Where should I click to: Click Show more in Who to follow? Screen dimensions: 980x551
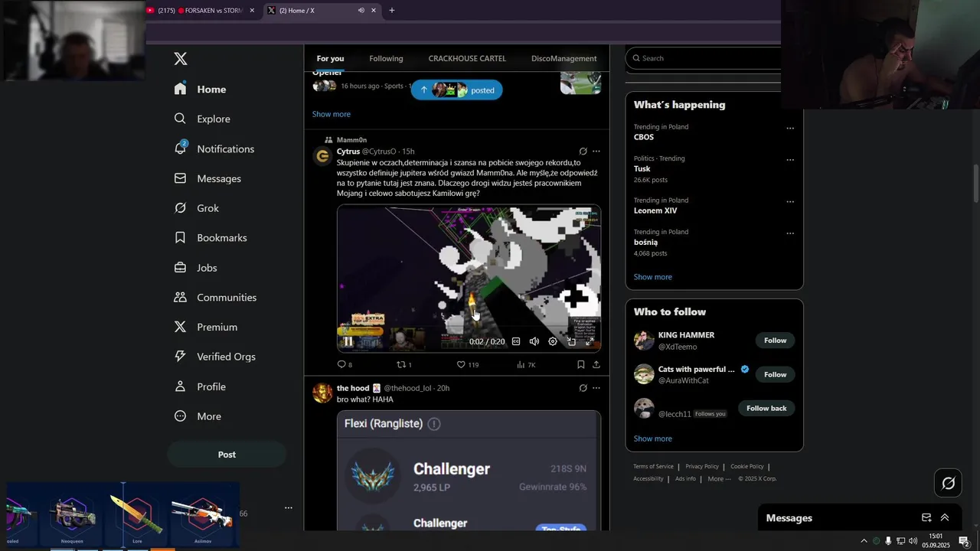click(653, 439)
